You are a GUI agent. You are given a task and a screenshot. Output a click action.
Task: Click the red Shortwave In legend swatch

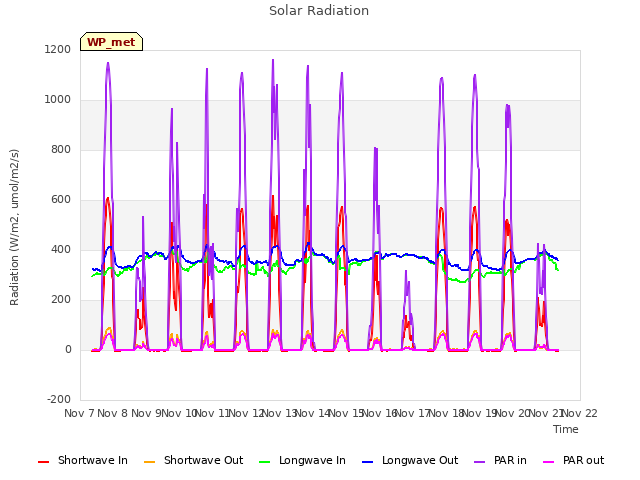(44, 462)
